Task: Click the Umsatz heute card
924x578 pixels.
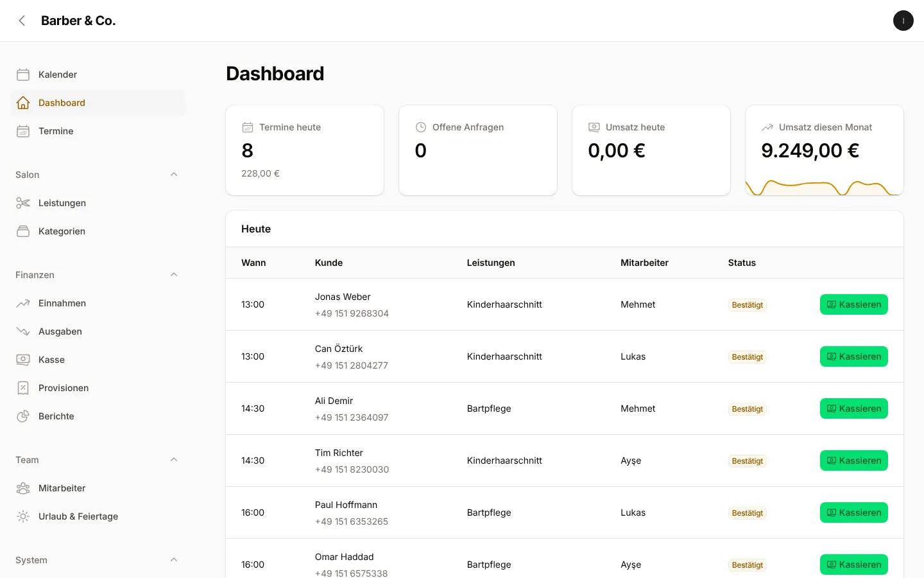Action: pyautogui.click(x=651, y=150)
